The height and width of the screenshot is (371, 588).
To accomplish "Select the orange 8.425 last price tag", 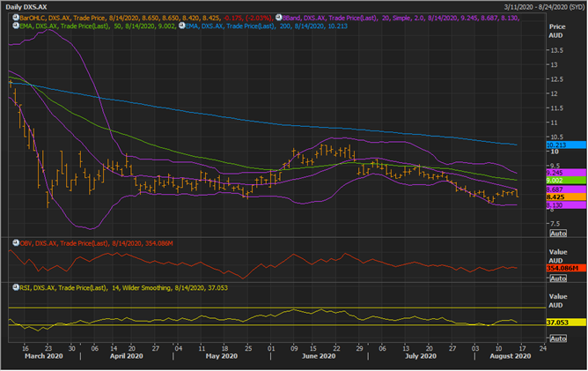I will coord(566,197).
